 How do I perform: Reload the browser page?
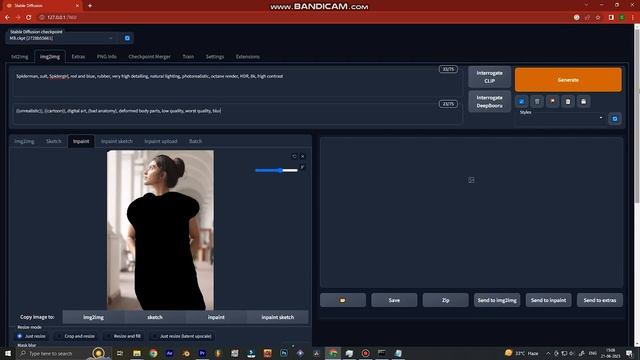click(29, 17)
